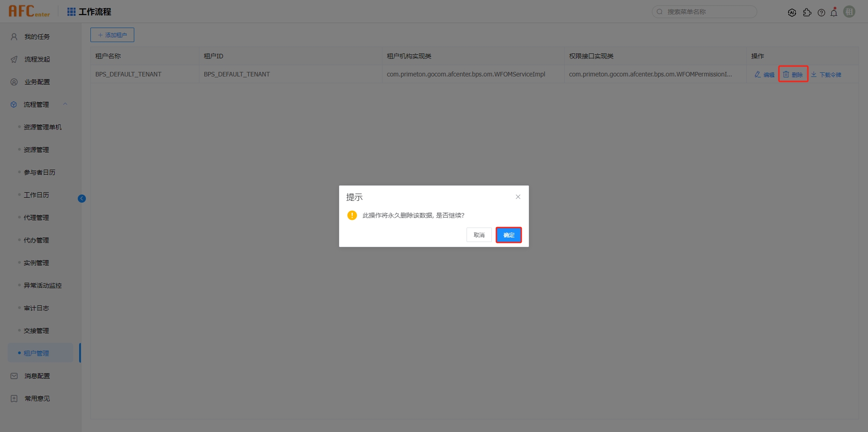Open the help question mark icon
The height and width of the screenshot is (432, 868).
coord(822,12)
